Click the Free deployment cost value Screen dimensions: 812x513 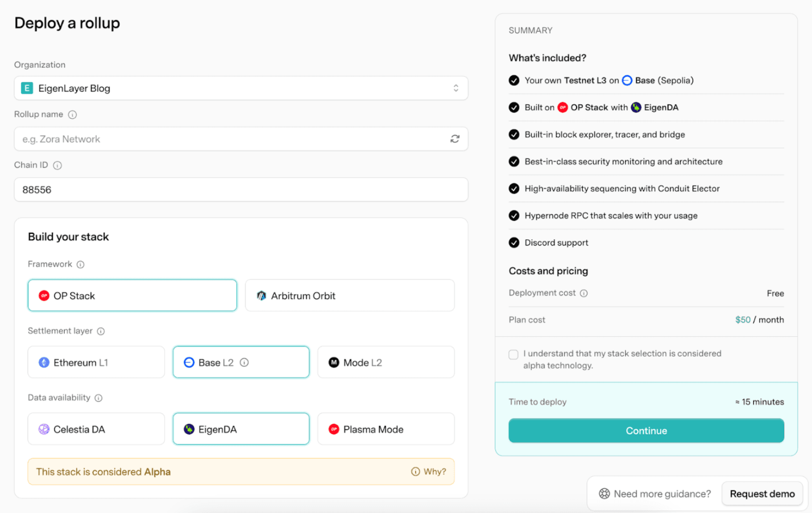coord(775,293)
